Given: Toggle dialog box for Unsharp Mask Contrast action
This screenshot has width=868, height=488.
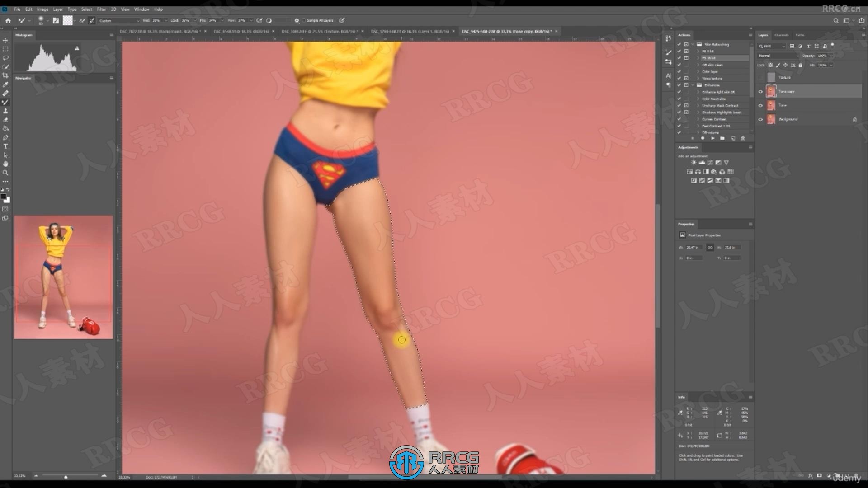Looking at the screenshot, I should tap(686, 105).
